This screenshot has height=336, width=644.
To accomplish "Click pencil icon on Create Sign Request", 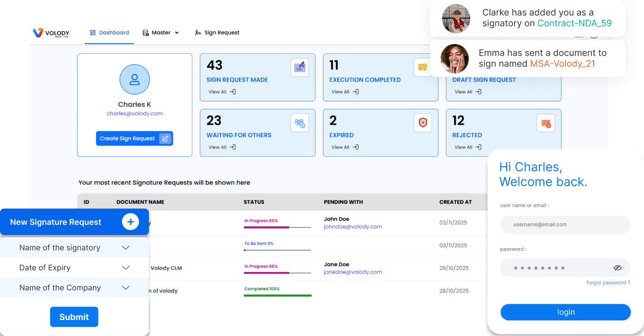I will point(165,139).
